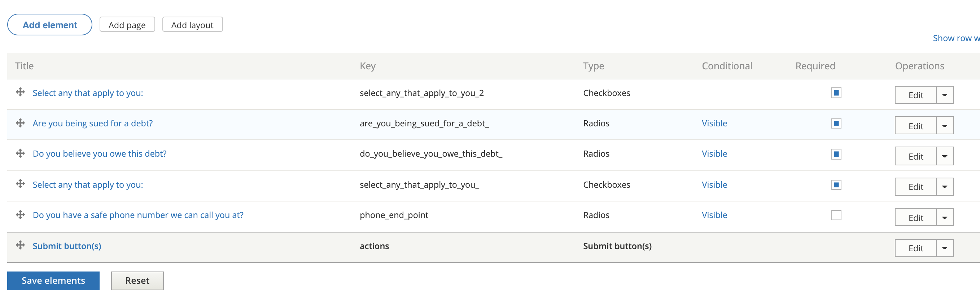Click Edit for 'Do you believe you owe this debt?'
The image size is (980, 304).
coord(915,156)
